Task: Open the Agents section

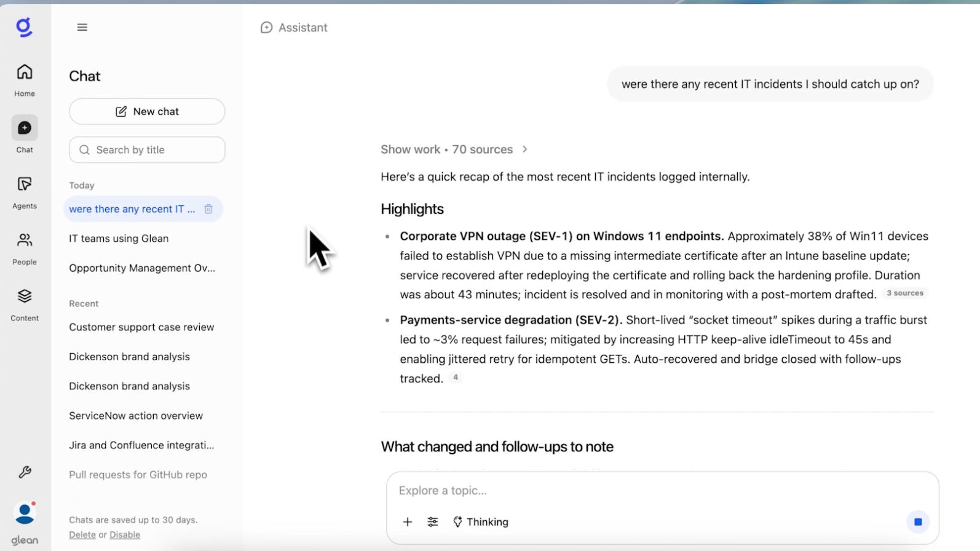Action: click(x=25, y=192)
